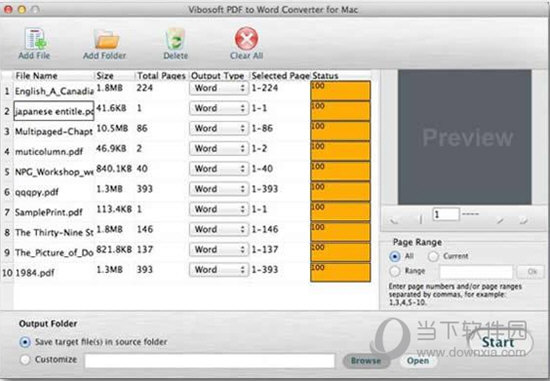Click the 113.4KB size cell
Viewport: 550px width, 381px height.
pyautogui.click(x=114, y=209)
